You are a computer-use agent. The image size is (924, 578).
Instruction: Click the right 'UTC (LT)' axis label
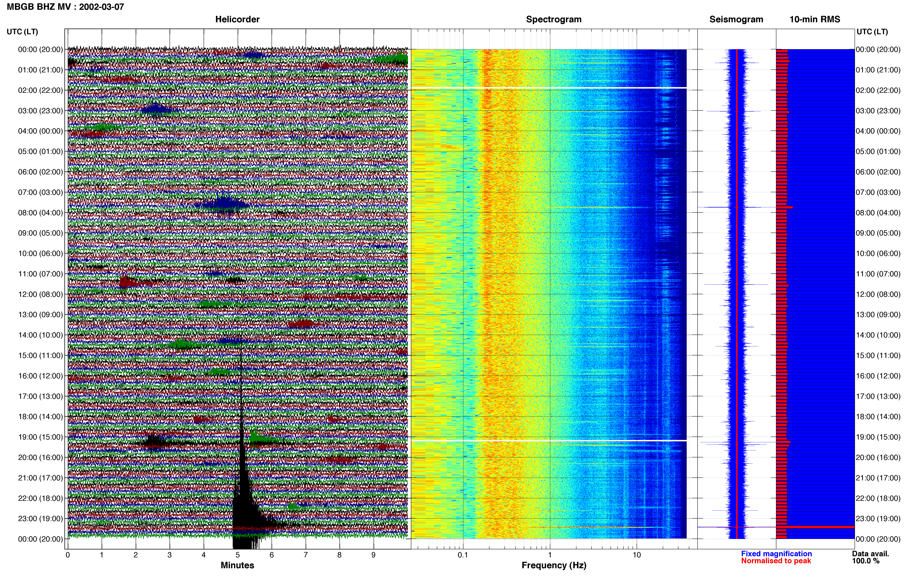(872, 32)
